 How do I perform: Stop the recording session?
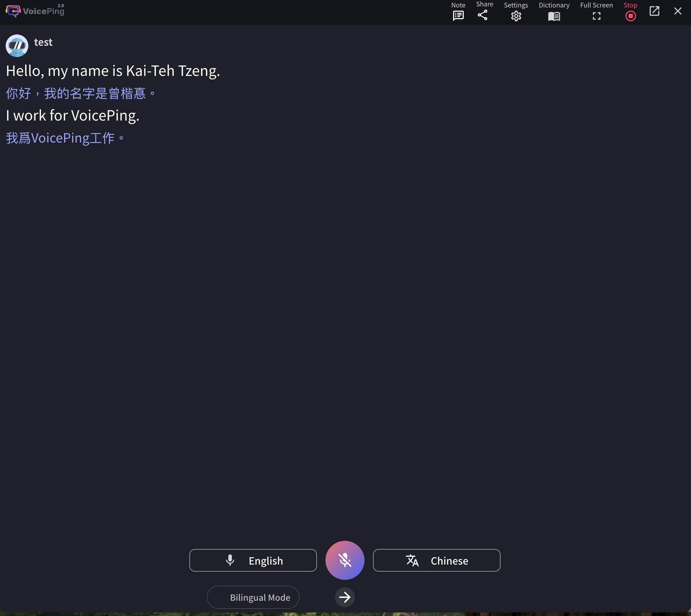pyautogui.click(x=630, y=16)
